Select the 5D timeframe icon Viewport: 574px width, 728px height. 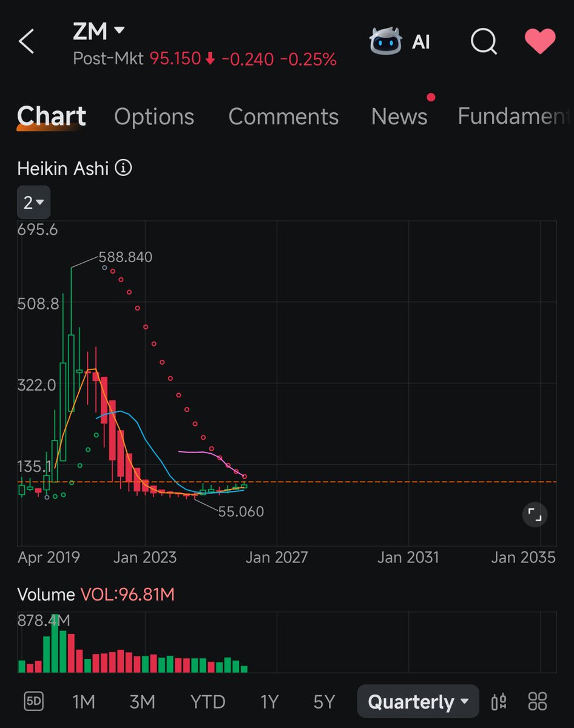pyautogui.click(x=34, y=702)
